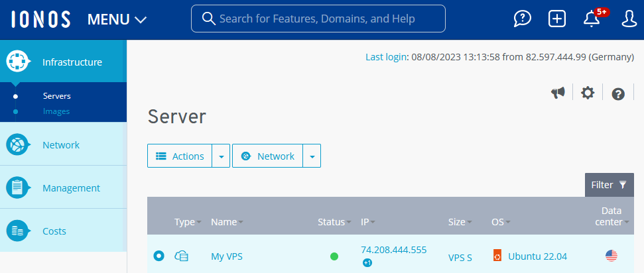Click the question mark help icon
The width and height of the screenshot is (644, 273).
[618, 94]
